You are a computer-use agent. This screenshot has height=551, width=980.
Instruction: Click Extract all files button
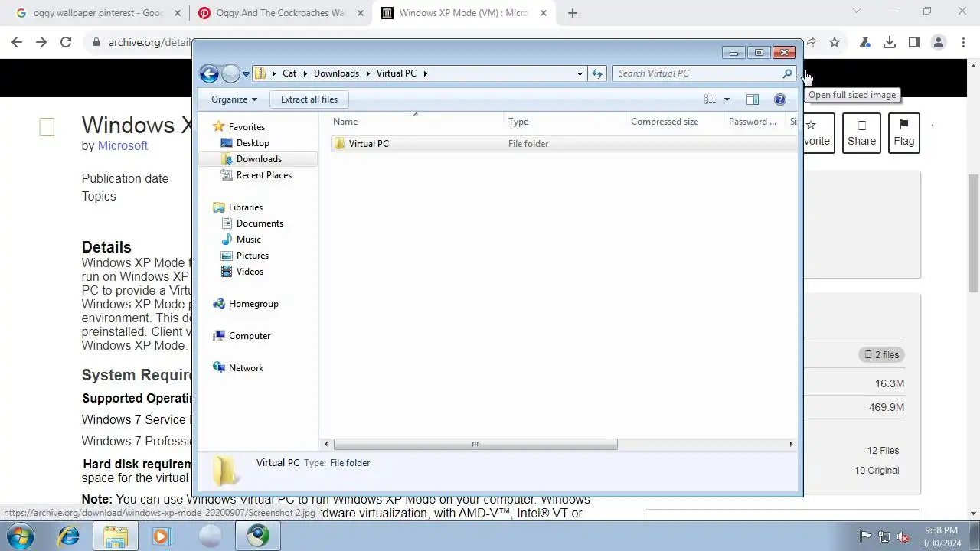click(x=309, y=99)
